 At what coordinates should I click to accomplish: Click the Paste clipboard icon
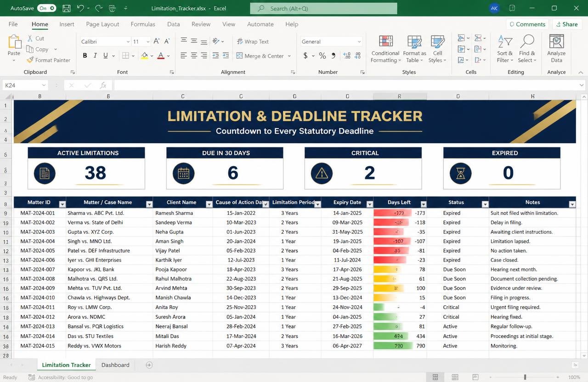(14, 42)
